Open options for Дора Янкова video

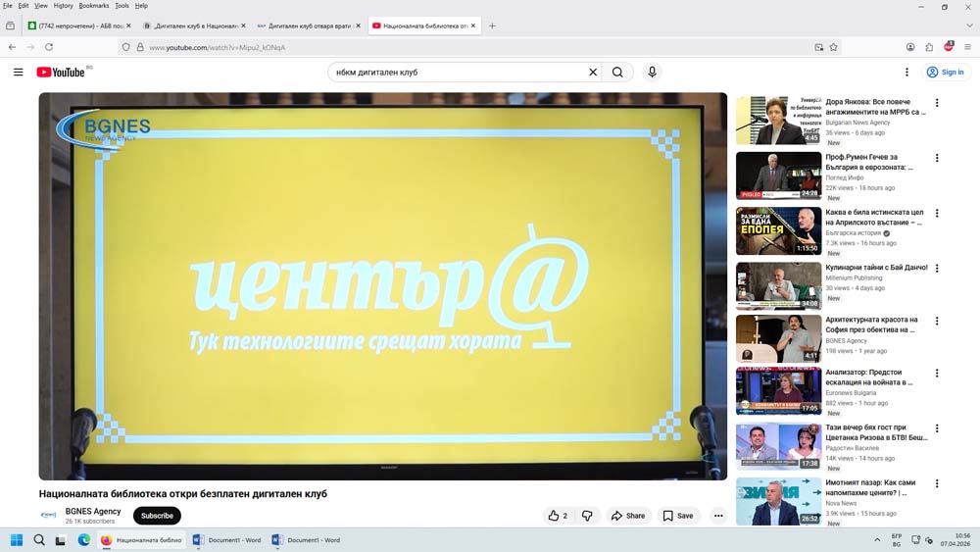(936, 103)
